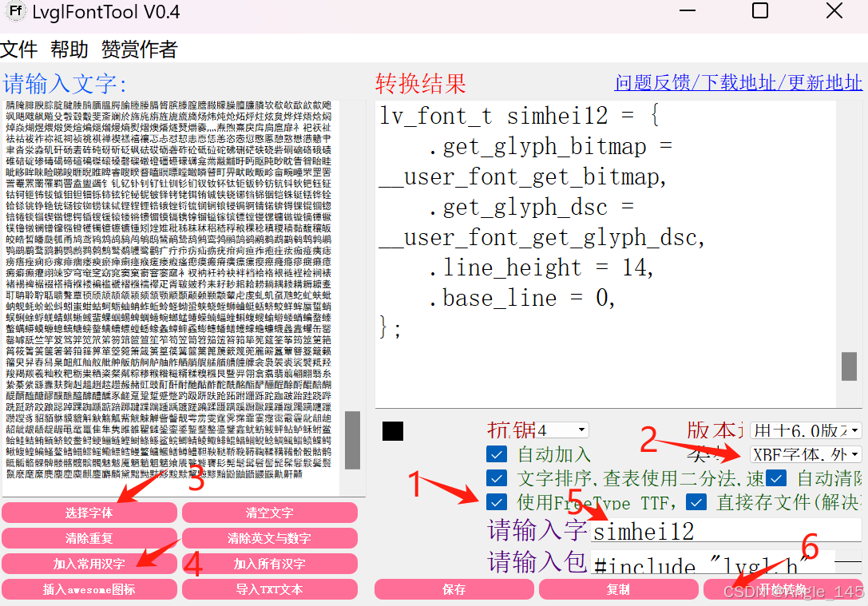
Task: Click the ".base_line = 0," line in result
Action: click(521, 299)
